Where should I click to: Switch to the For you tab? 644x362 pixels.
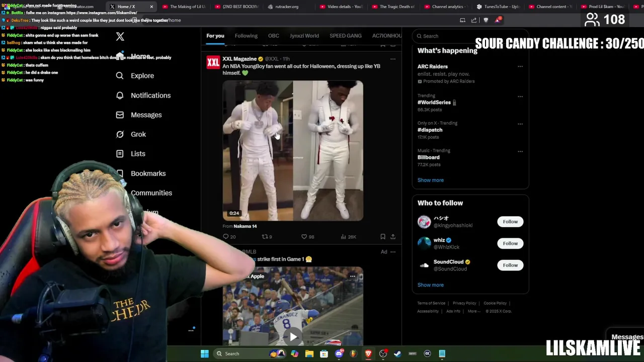(x=215, y=36)
